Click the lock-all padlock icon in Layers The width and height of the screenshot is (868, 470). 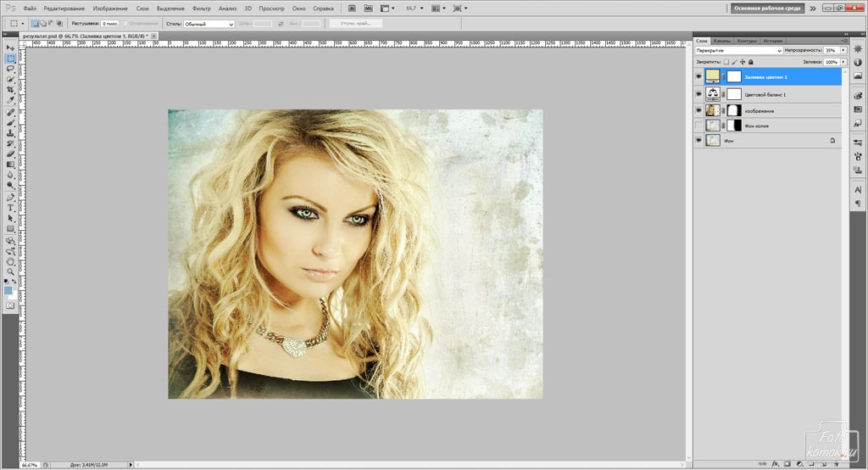(x=751, y=62)
